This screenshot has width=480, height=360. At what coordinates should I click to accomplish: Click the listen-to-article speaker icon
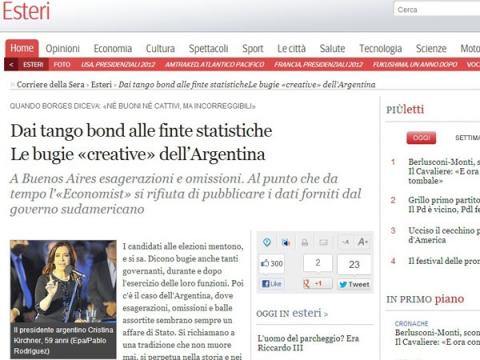[286, 242]
